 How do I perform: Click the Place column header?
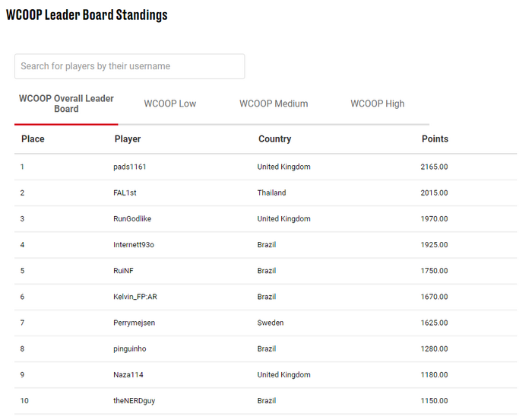[x=33, y=139]
